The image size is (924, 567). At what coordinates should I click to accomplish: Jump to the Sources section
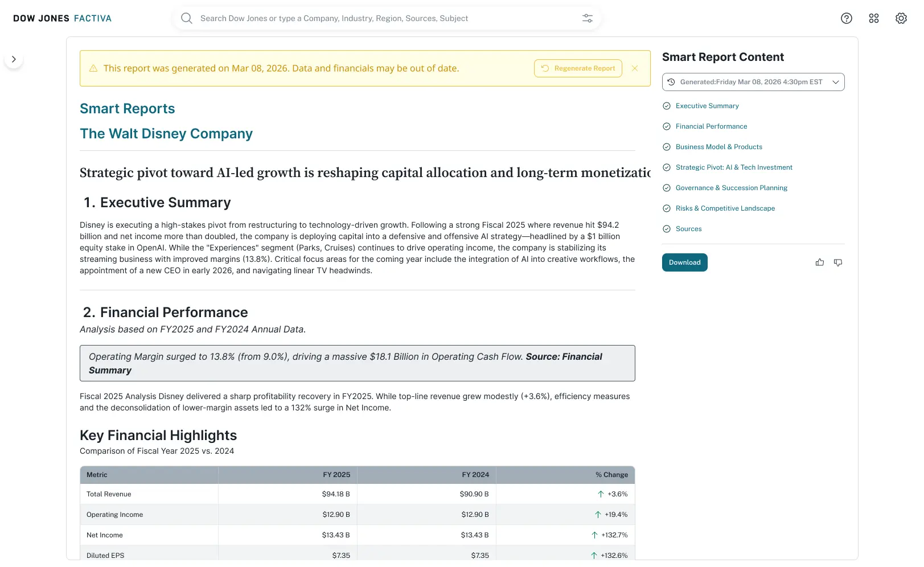tap(688, 229)
